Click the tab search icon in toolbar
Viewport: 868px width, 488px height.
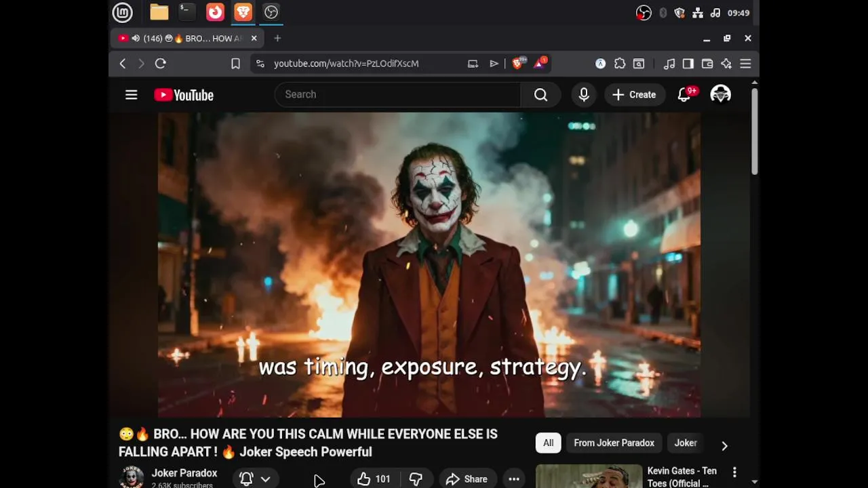tap(639, 64)
